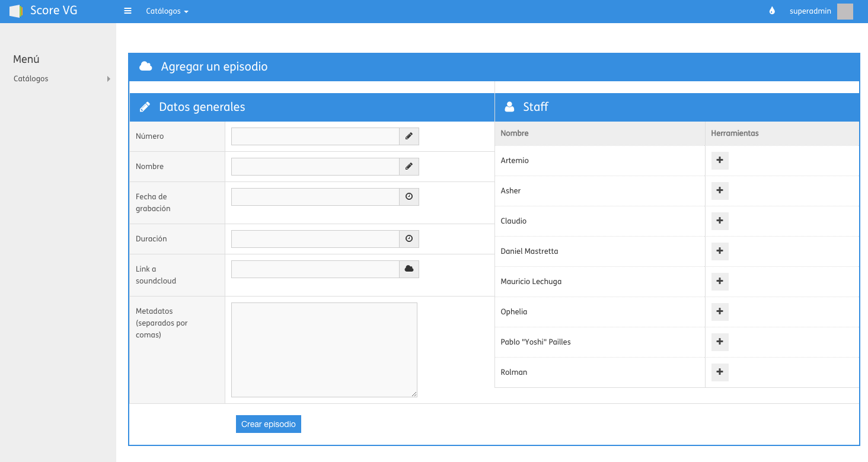
Task: Click the clock icon for Fecha de grabación
Action: click(409, 197)
